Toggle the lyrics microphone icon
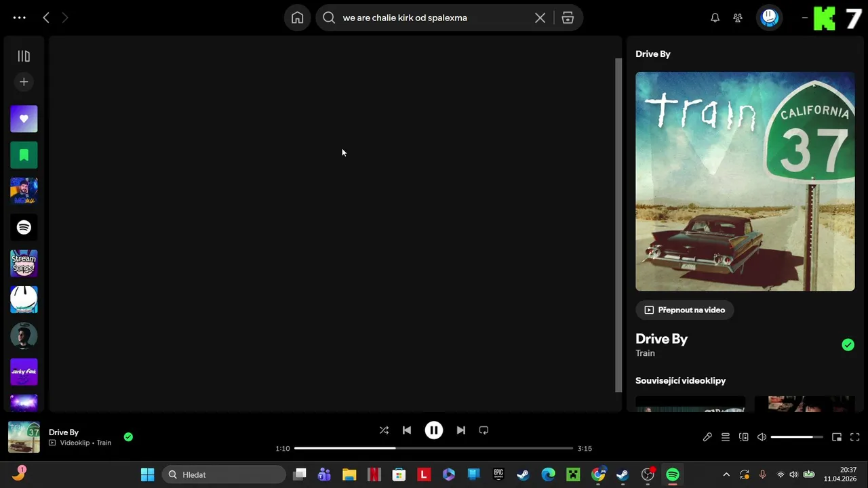 point(707,437)
